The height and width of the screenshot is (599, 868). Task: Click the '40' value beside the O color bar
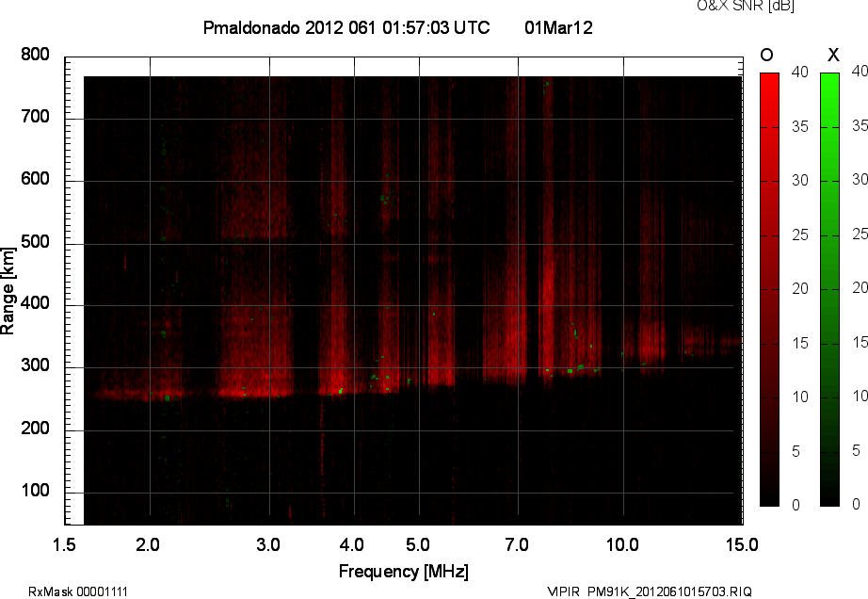[x=800, y=72]
